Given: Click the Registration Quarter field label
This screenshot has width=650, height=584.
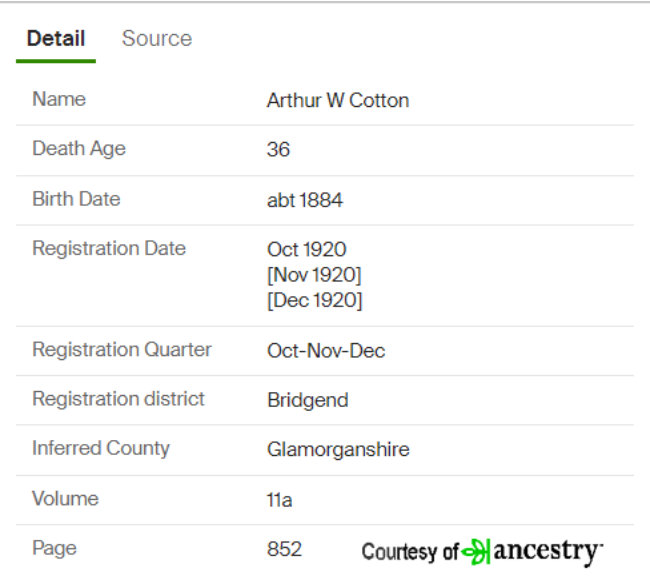Looking at the screenshot, I should click(x=122, y=350).
